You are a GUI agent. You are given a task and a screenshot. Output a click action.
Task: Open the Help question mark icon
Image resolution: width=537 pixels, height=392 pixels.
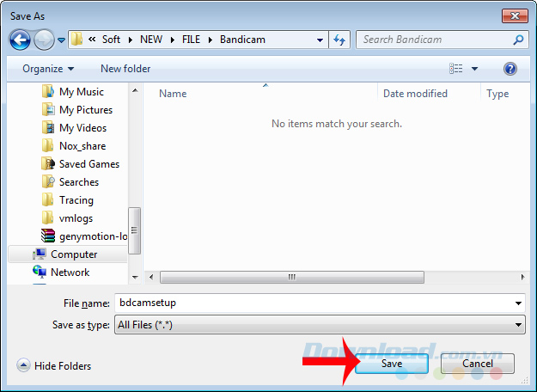pos(510,69)
